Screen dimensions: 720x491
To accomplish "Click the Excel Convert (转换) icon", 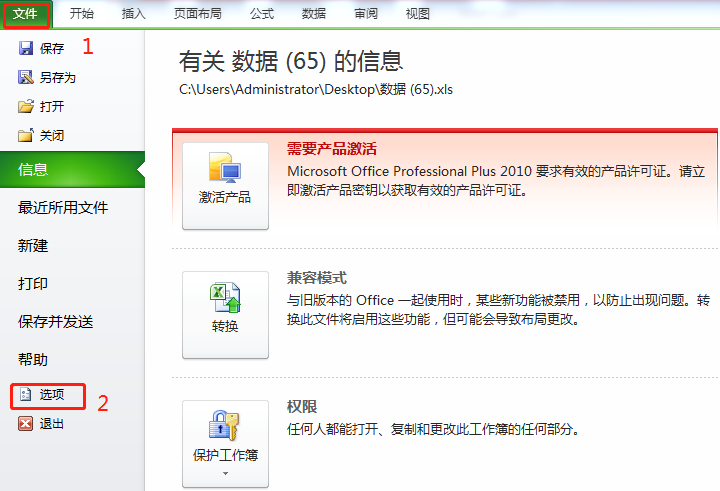I will [x=225, y=298].
